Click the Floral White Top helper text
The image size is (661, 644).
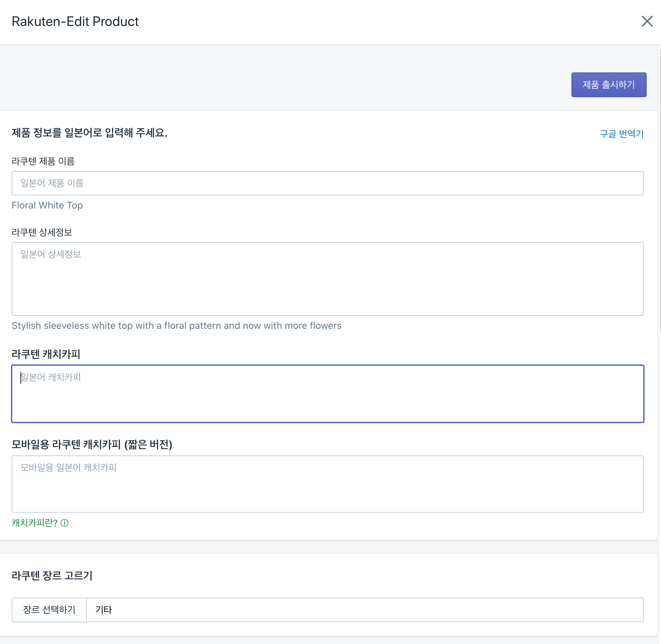[x=47, y=205]
